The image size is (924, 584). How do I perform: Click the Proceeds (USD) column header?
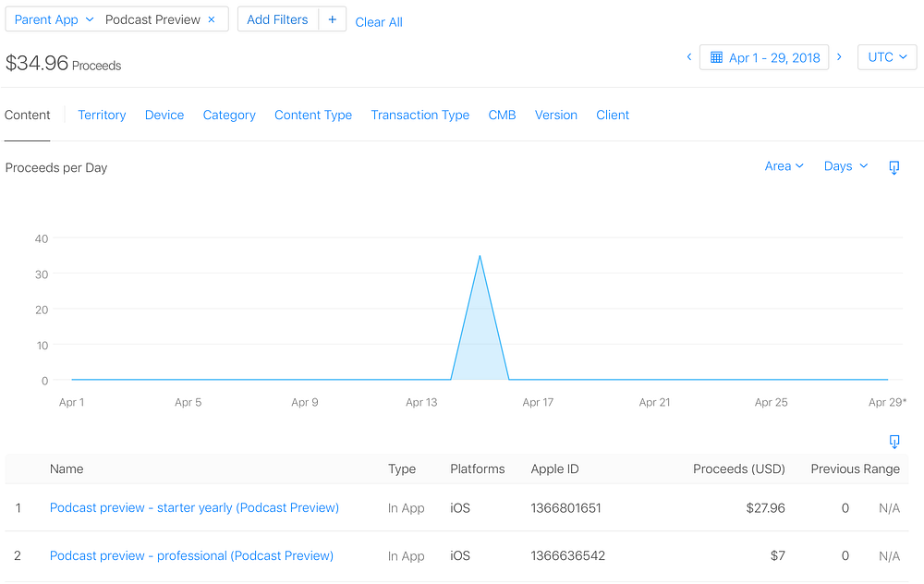point(739,468)
